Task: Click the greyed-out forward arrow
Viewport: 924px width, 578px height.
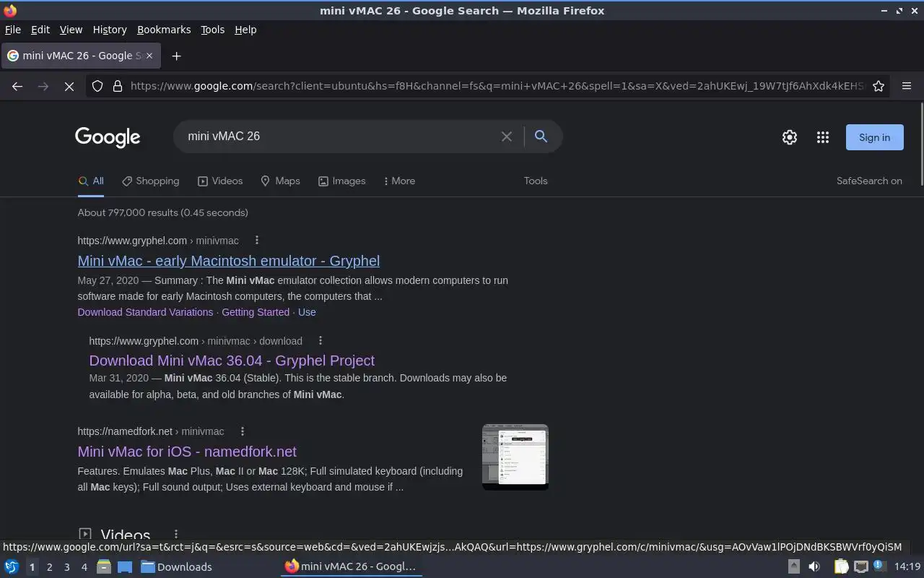Action: click(43, 86)
